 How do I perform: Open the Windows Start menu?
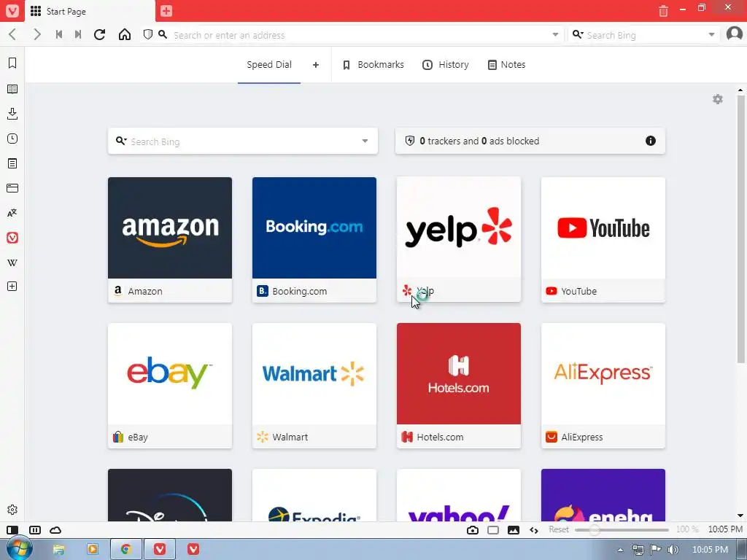[x=19, y=548]
